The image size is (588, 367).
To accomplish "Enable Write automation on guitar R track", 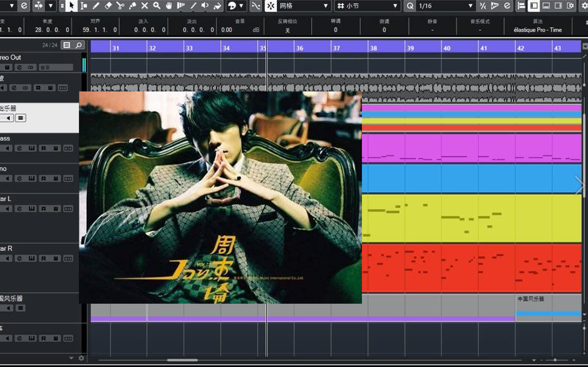I will [x=56, y=259].
